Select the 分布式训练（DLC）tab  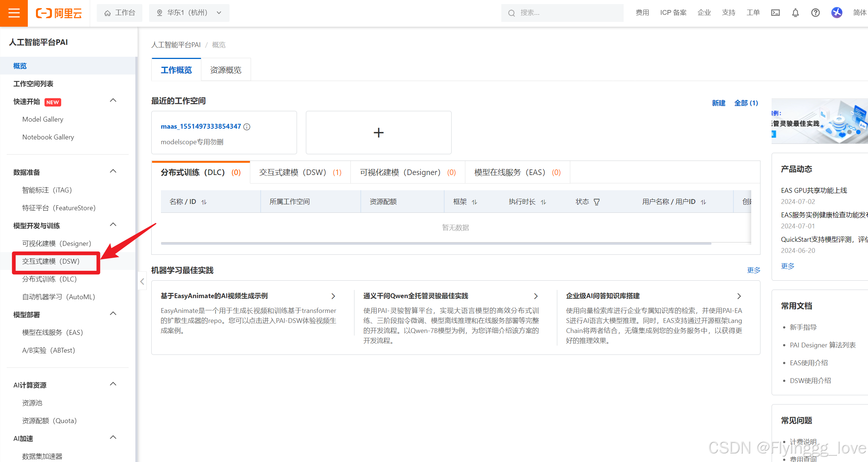click(x=201, y=172)
